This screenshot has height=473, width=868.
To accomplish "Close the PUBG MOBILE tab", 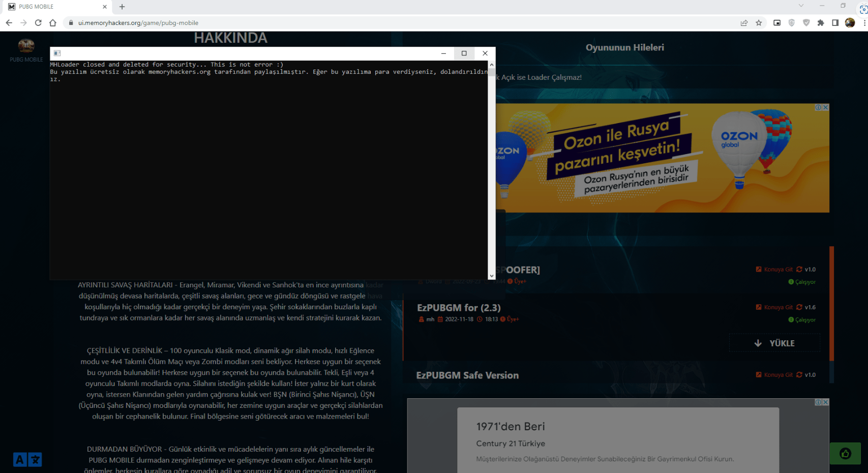I will click(x=105, y=7).
